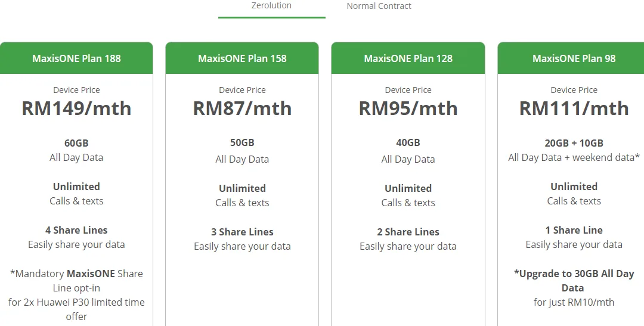The height and width of the screenshot is (326, 644).
Task: Click the 4 Share Lines feature
Action: pos(76,230)
